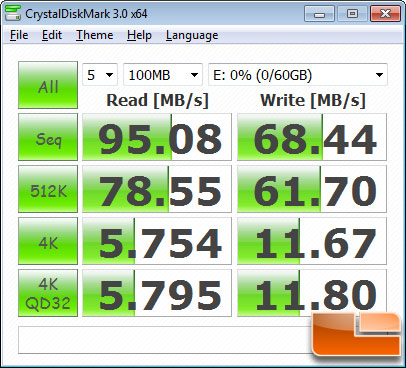Maximize the CrystalDiskMark window
Viewport: 406px width, 368px height.
point(352,14)
